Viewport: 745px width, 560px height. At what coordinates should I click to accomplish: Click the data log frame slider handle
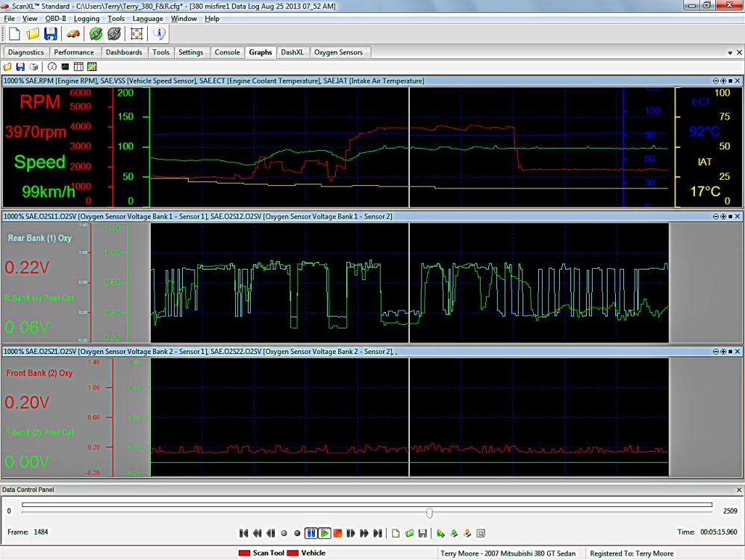click(429, 513)
